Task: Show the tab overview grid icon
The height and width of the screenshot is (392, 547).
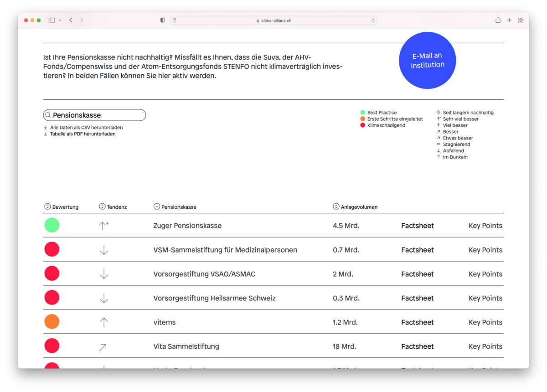Action: click(x=521, y=20)
